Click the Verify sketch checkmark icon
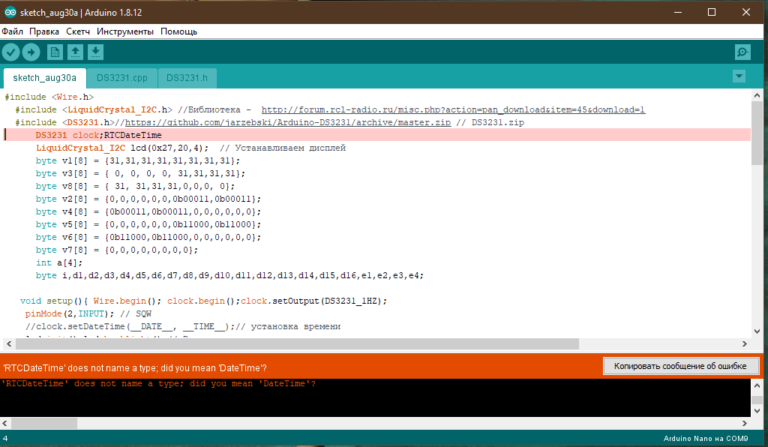The width and height of the screenshot is (768, 447). click(x=12, y=52)
